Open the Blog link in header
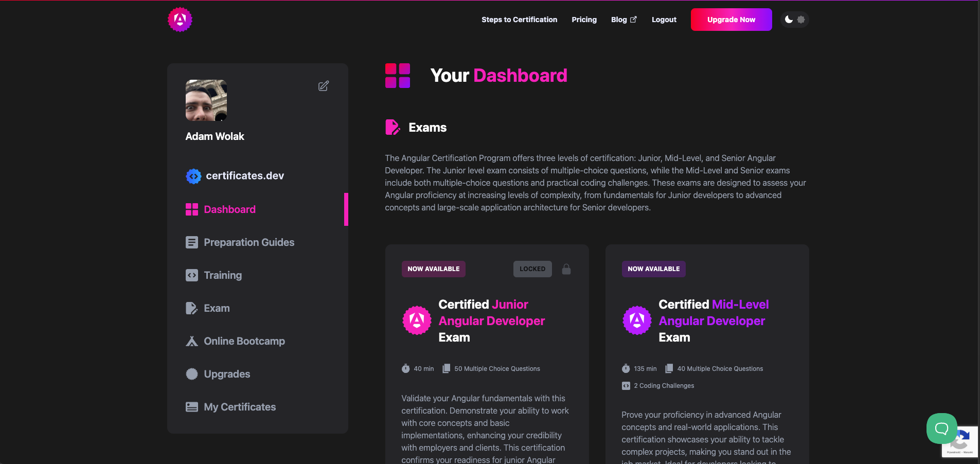Viewport: 980px width, 464px height. click(624, 20)
